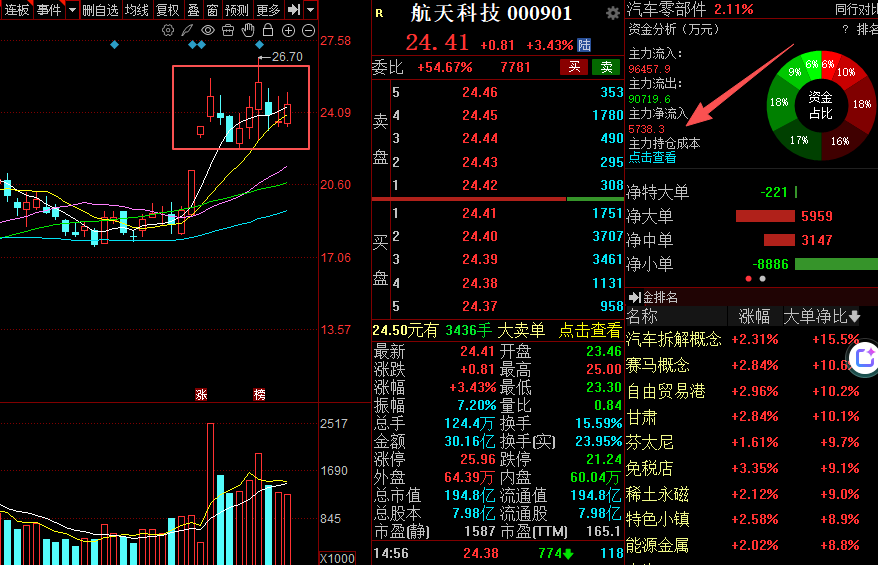Viewport: 878px width, 565px height.
Task: Click the skip-to-end arrow icon
Action: click(x=293, y=10)
